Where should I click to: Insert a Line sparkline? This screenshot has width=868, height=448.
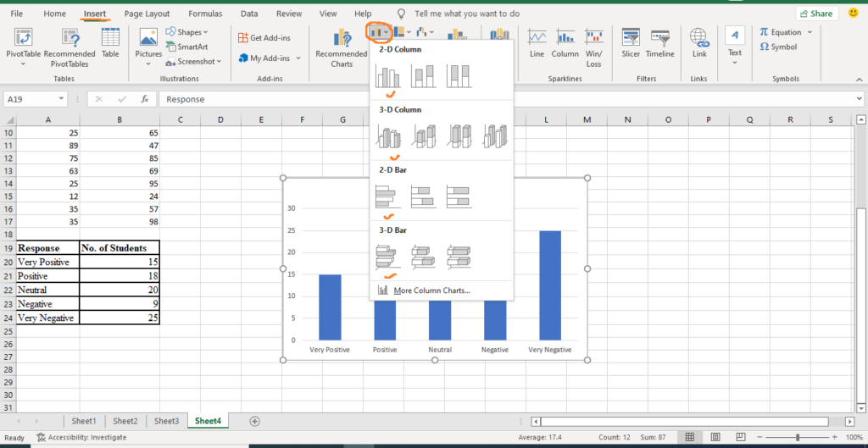[x=537, y=43]
